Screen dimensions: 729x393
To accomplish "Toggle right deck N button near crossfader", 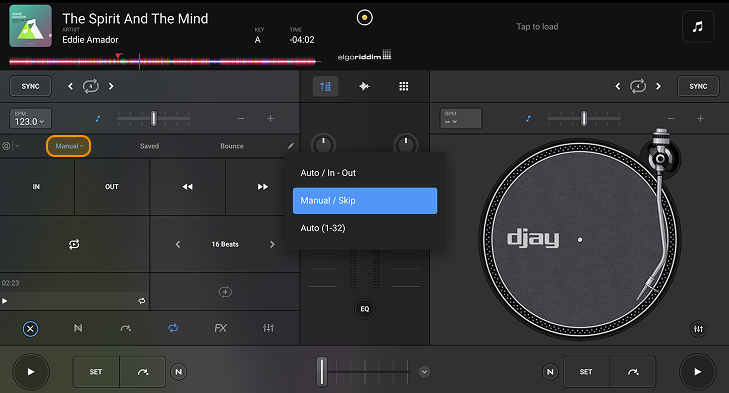I will pos(550,372).
